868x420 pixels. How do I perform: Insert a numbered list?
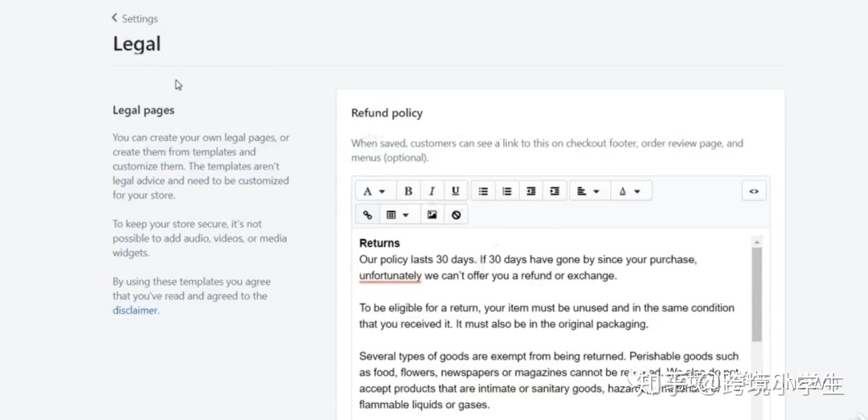pos(507,191)
